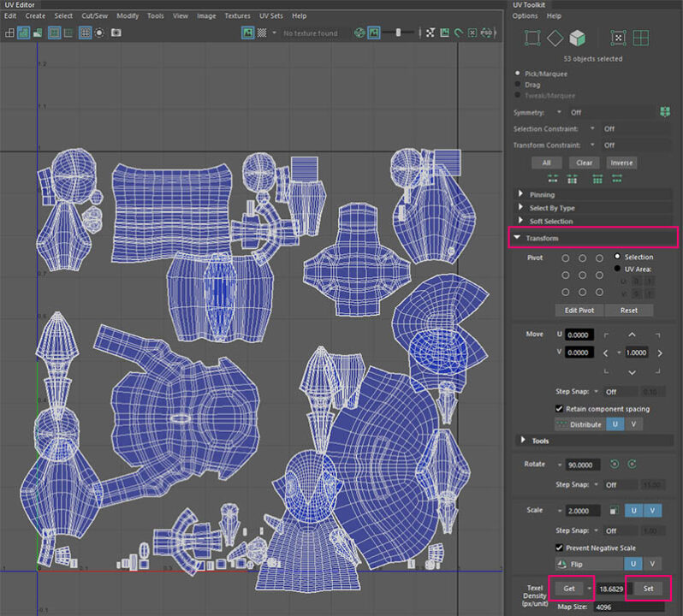Screen dimensions: 683x616
Task: Open the Create menu in UV Editor
Action: point(35,15)
